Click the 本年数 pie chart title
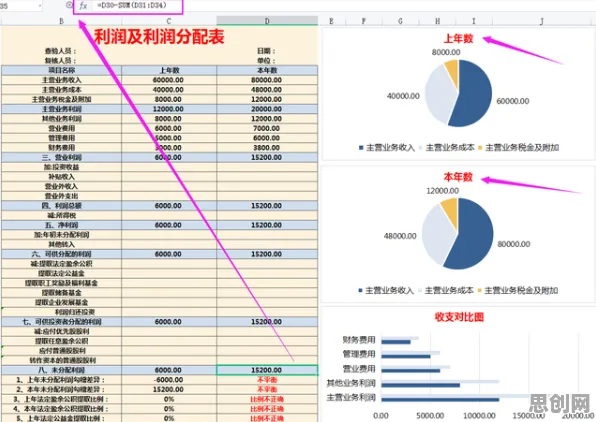This screenshot has width=596, height=422. click(458, 177)
